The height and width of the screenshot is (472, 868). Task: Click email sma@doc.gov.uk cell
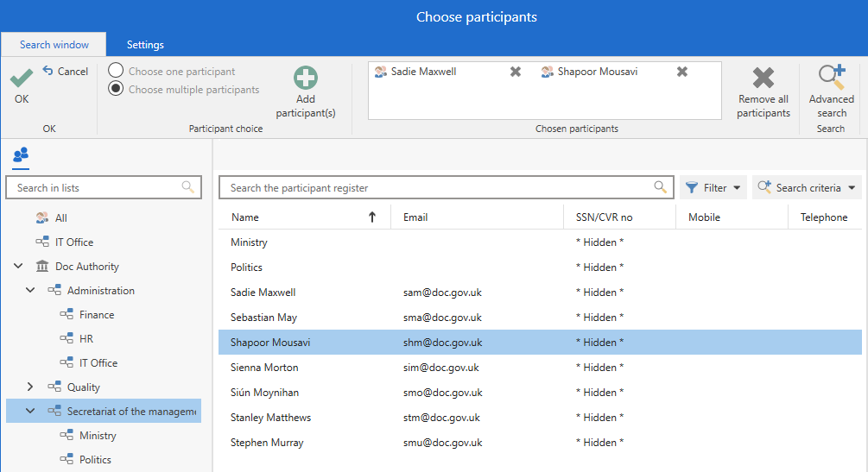click(442, 317)
